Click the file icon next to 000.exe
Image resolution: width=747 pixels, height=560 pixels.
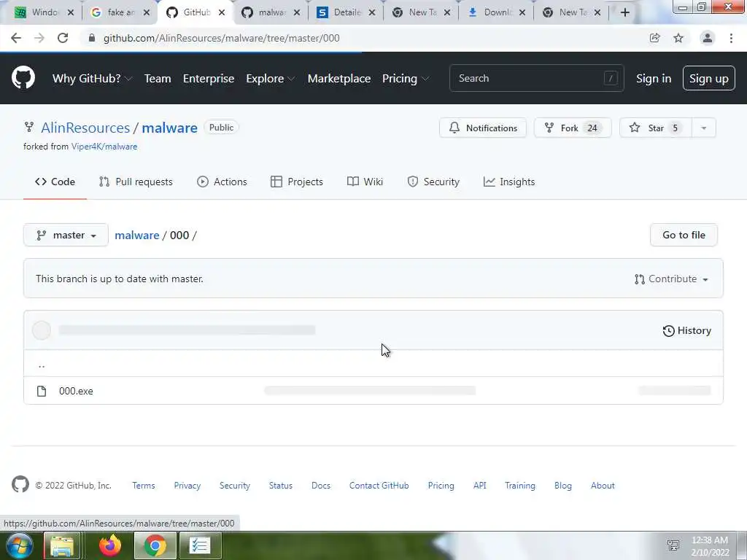tap(42, 391)
